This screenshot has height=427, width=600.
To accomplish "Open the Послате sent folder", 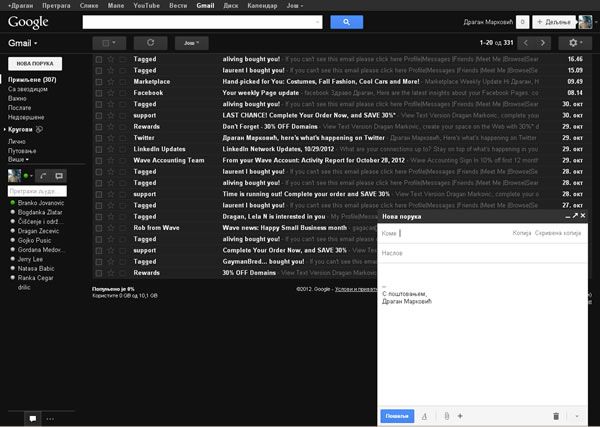I will coord(20,108).
